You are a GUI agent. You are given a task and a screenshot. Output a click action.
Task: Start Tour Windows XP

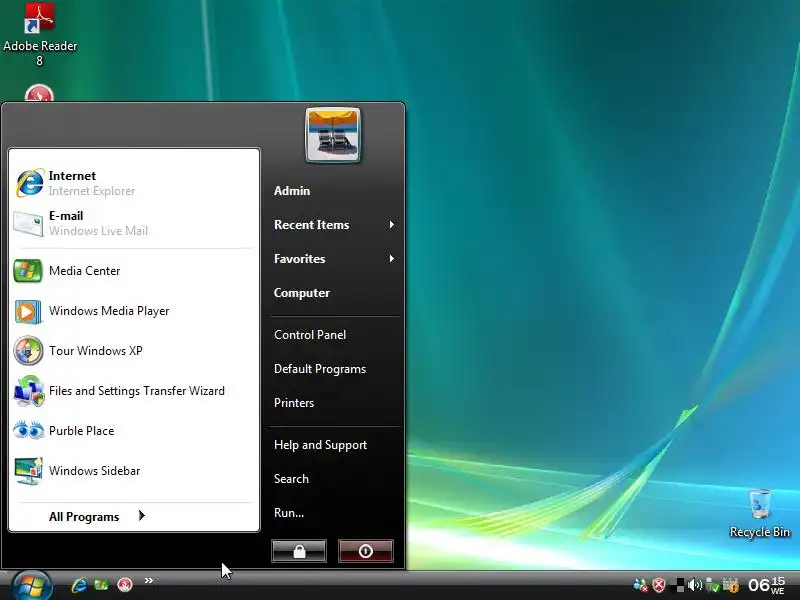click(x=134, y=351)
